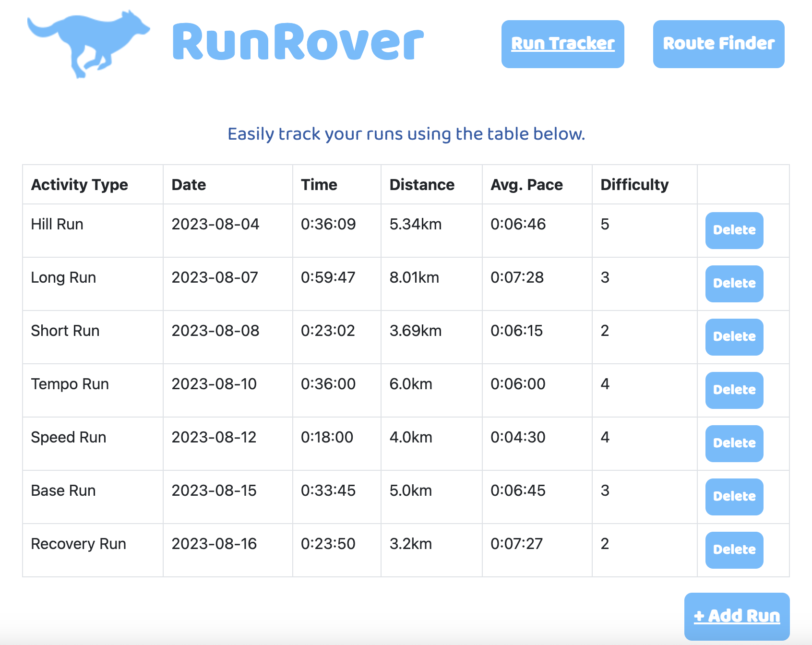The height and width of the screenshot is (645, 812).
Task: Click the date 2023-08-10
Action: tap(214, 384)
